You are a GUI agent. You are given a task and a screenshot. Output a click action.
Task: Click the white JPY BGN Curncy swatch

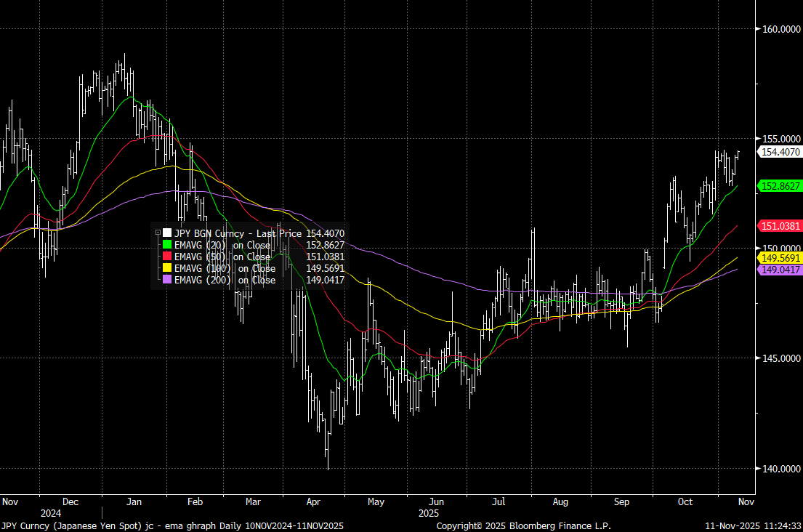click(167, 233)
